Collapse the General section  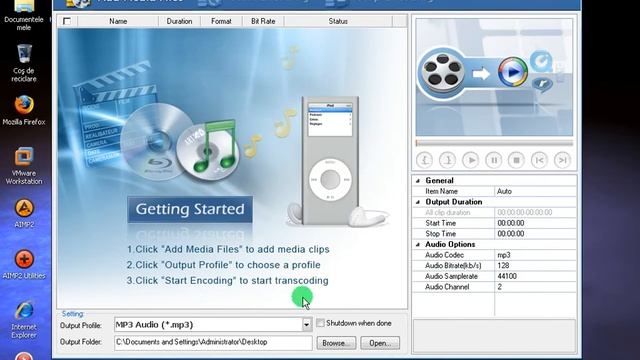coord(418,180)
